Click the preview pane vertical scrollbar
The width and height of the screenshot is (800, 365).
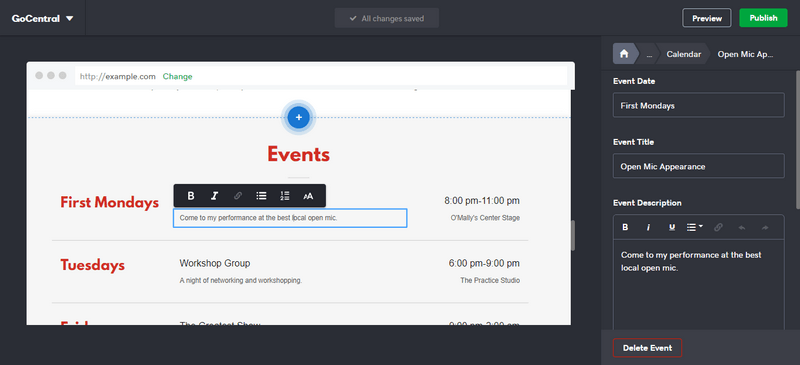click(573, 235)
